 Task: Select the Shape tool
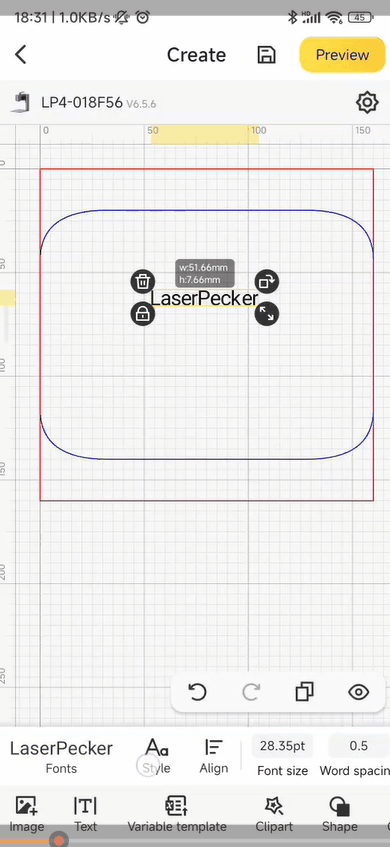[340, 814]
